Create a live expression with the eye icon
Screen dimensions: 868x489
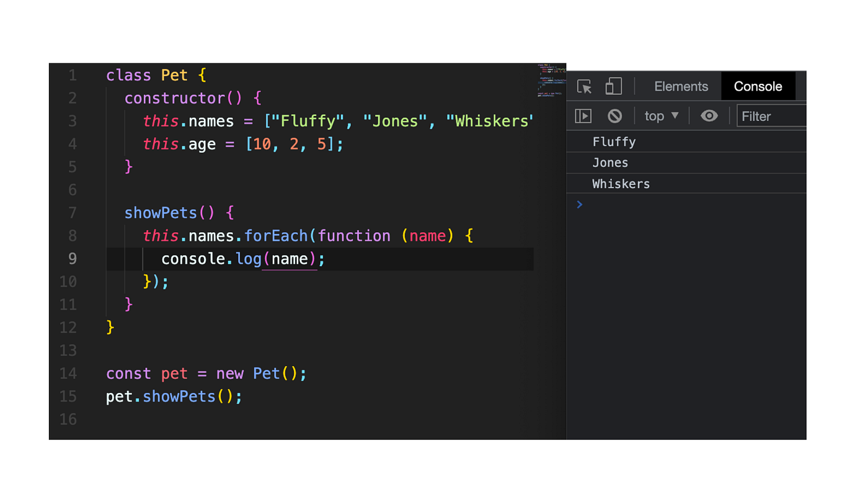709,115
